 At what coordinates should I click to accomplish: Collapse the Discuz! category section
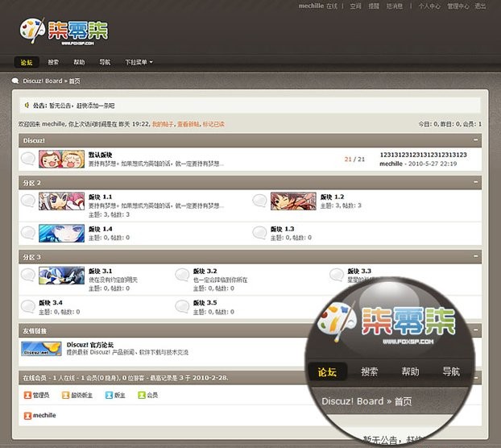475,140
